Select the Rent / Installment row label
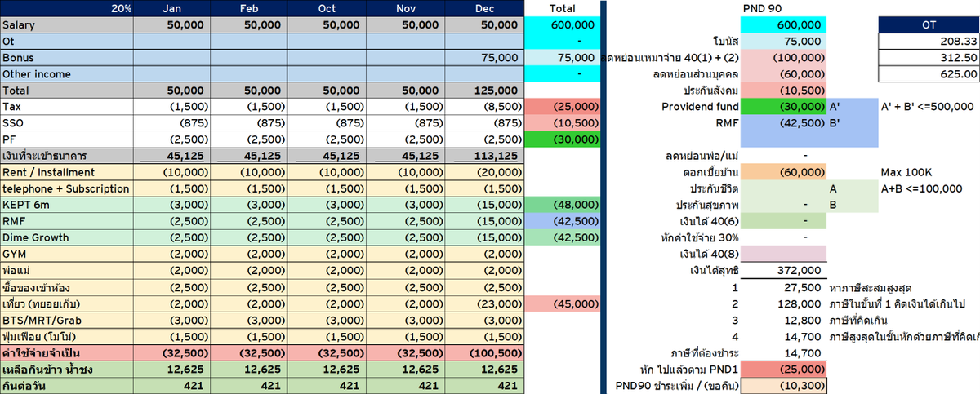Image resolution: width=980 pixels, height=394 pixels. 67,172
